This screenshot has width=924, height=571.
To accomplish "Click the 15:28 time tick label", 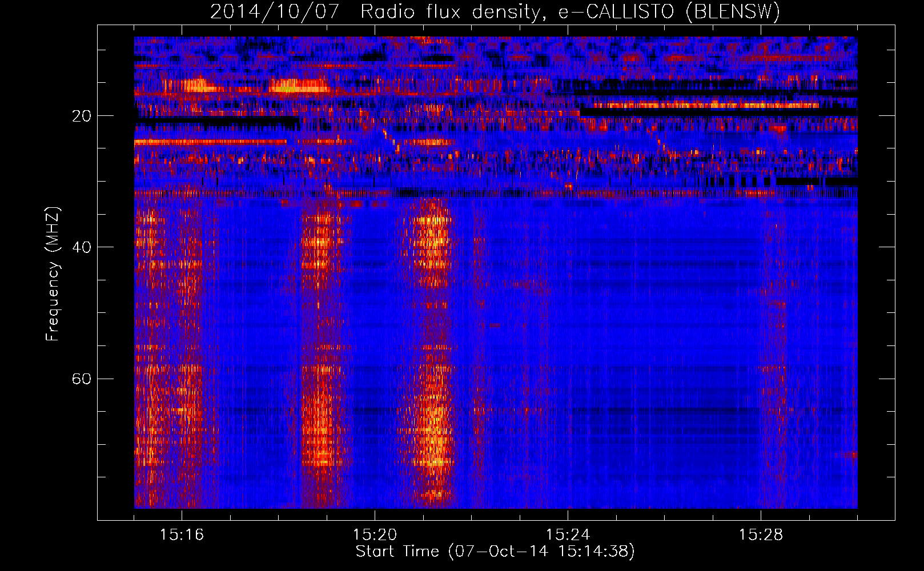I will 761,534.
